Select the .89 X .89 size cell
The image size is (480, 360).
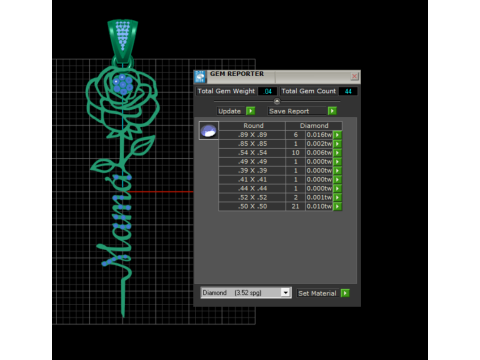tap(252, 135)
